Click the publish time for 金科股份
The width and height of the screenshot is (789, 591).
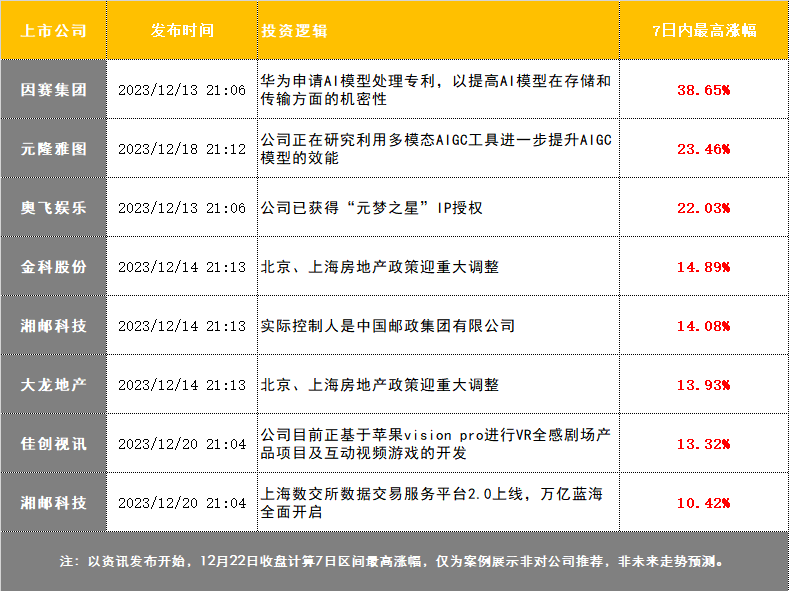click(x=182, y=267)
